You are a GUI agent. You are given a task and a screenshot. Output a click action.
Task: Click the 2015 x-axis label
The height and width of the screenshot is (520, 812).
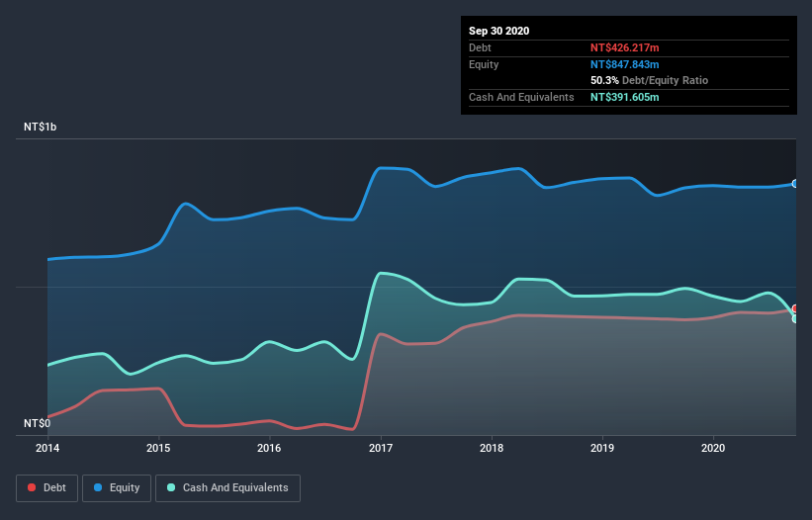point(158,448)
